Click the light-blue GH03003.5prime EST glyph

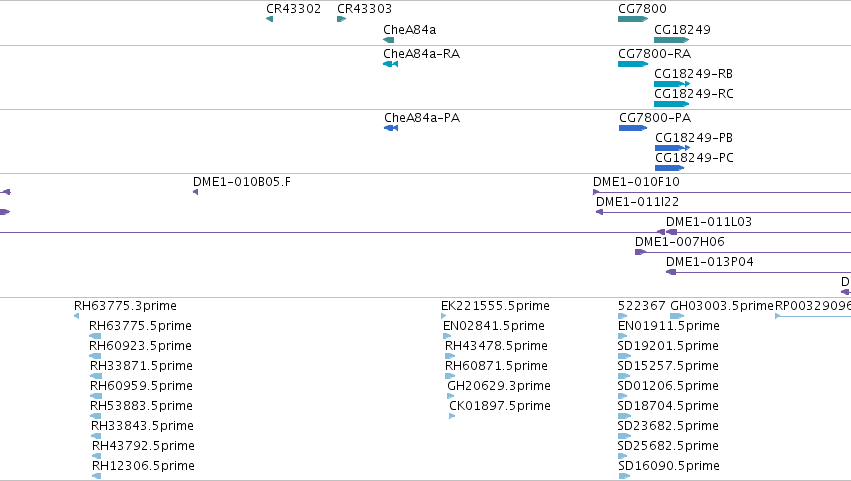pos(677,316)
